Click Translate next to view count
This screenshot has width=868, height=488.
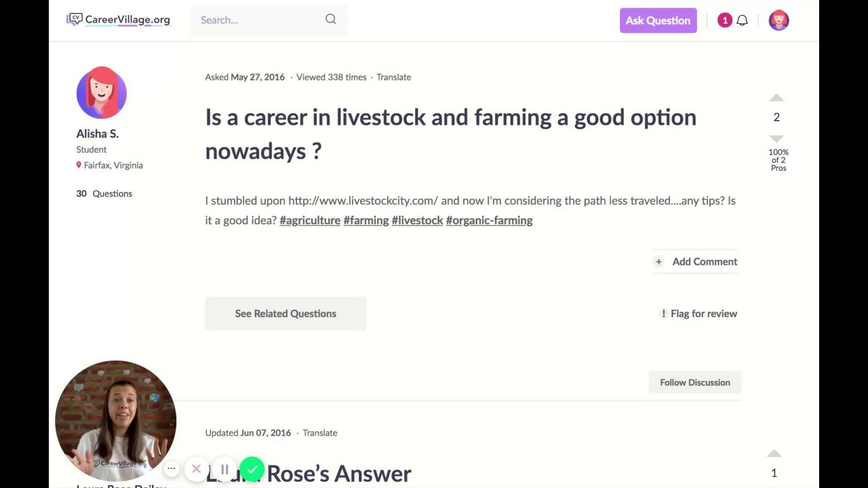(x=393, y=77)
